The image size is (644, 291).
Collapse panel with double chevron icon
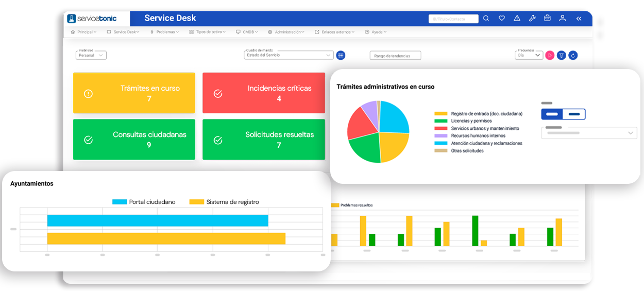click(579, 19)
